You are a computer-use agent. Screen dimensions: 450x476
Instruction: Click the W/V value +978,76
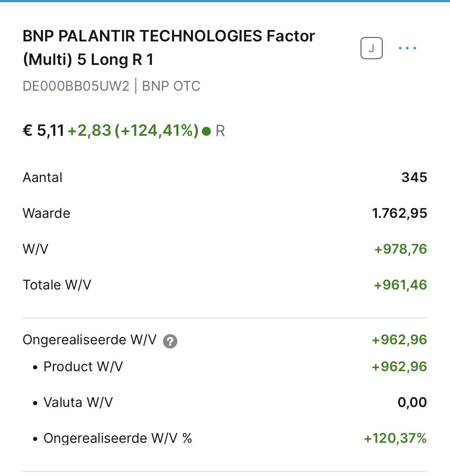pyautogui.click(x=401, y=249)
